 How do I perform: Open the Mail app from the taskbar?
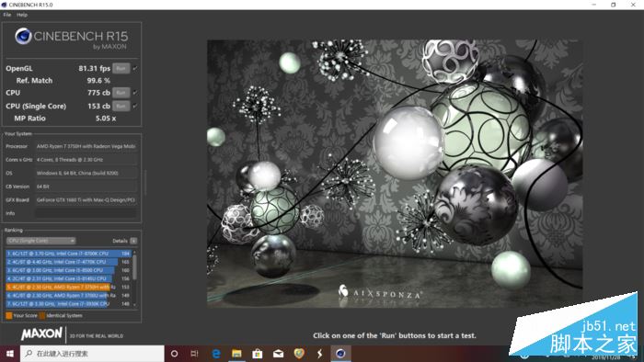tap(278, 354)
